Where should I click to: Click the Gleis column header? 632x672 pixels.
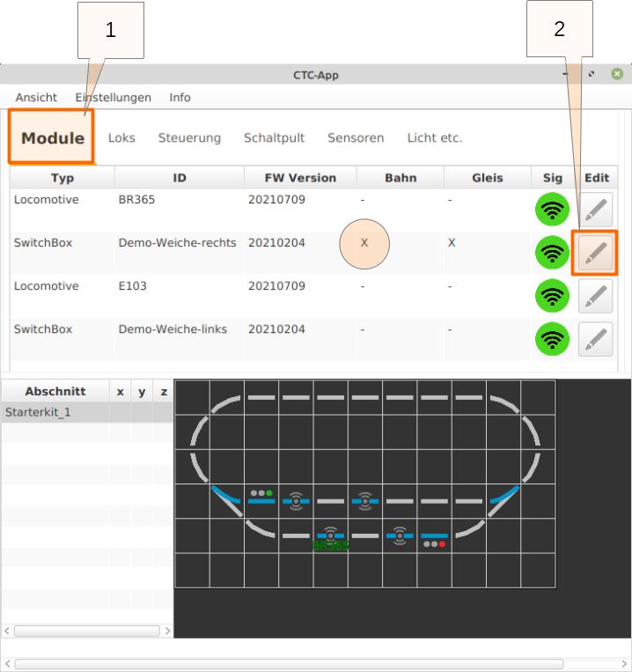[488, 177]
